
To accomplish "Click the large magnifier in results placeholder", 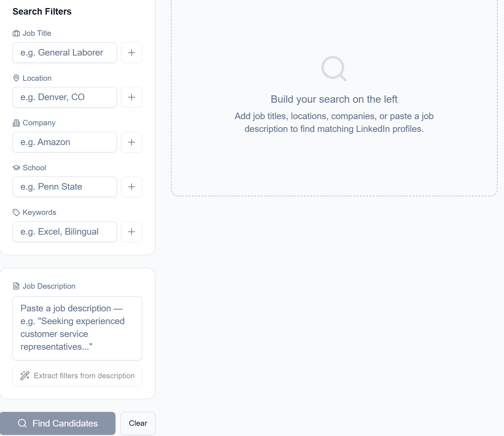I will [334, 68].
